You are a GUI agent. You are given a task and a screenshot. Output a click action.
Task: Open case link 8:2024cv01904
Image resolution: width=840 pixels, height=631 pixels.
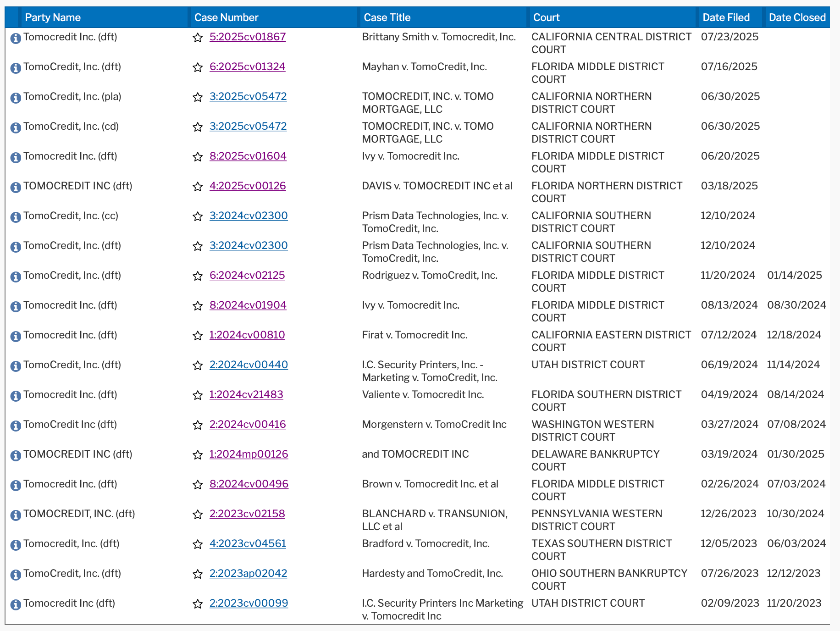pyautogui.click(x=248, y=305)
